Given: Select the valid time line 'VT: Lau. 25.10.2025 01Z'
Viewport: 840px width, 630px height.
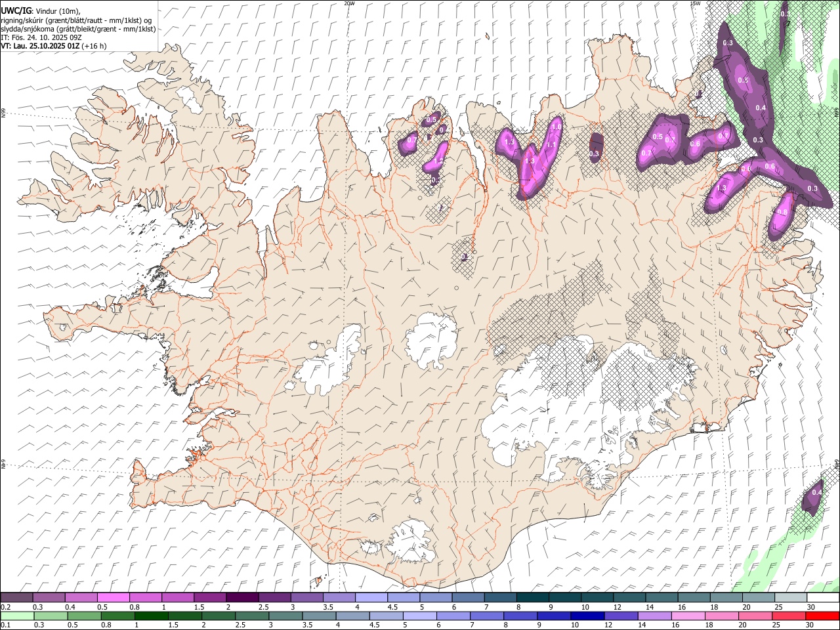Looking at the screenshot, I should [41, 46].
